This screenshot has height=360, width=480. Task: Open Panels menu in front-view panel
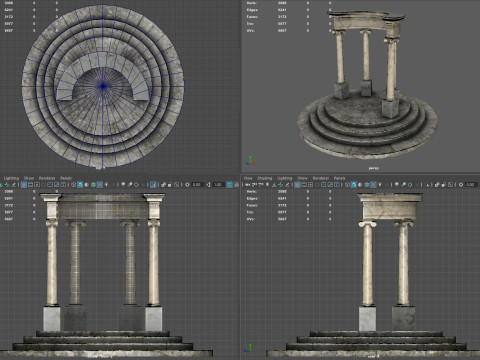(x=66, y=178)
